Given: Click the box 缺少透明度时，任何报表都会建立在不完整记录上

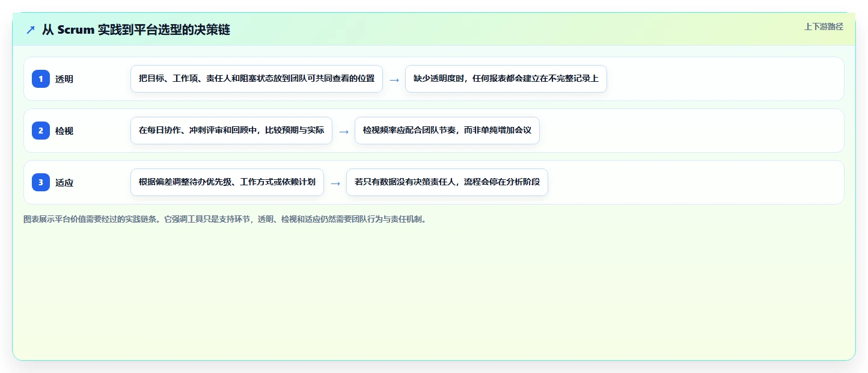Looking at the screenshot, I should (x=506, y=79).
